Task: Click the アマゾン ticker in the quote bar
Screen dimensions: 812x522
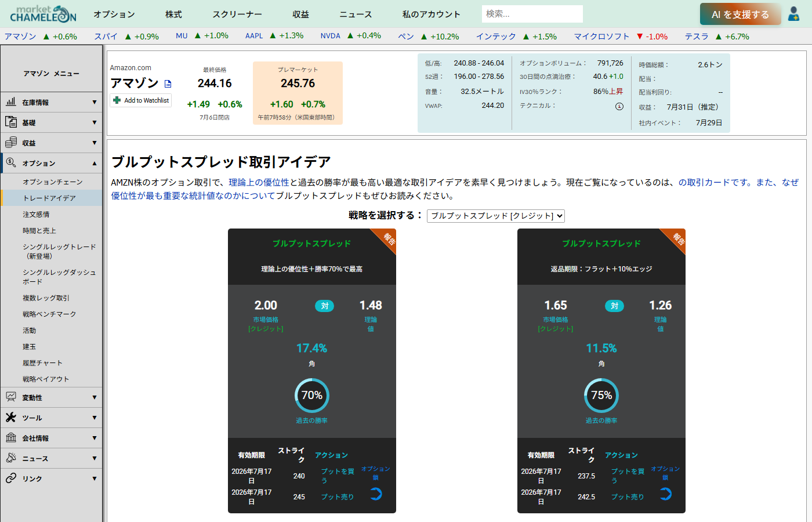Action: [x=20, y=36]
